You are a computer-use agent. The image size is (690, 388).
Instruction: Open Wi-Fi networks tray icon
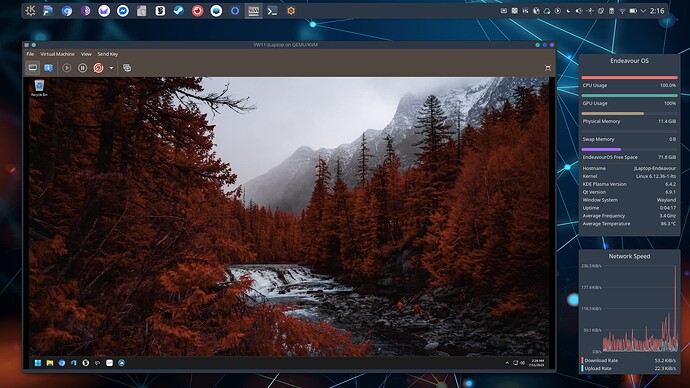click(x=622, y=11)
